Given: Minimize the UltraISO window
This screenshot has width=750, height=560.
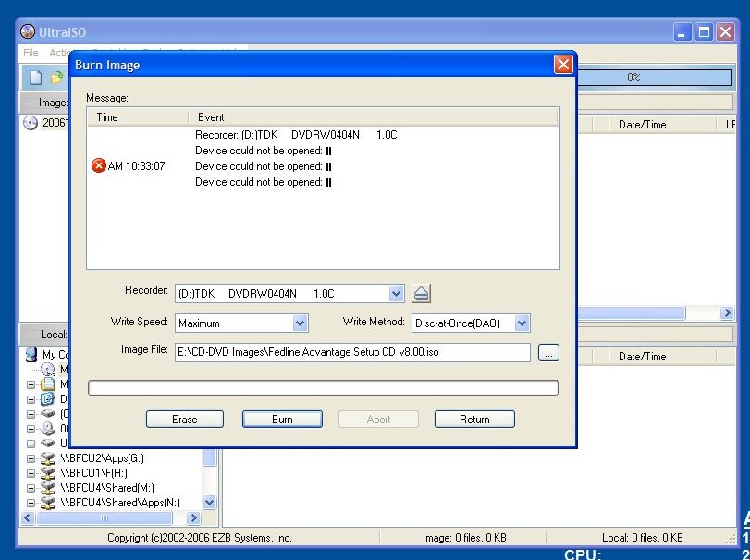Looking at the screenshot, I should tap(682, 32).
